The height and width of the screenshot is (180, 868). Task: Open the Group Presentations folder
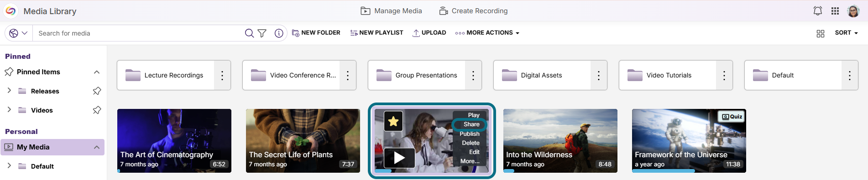point(417,75)
